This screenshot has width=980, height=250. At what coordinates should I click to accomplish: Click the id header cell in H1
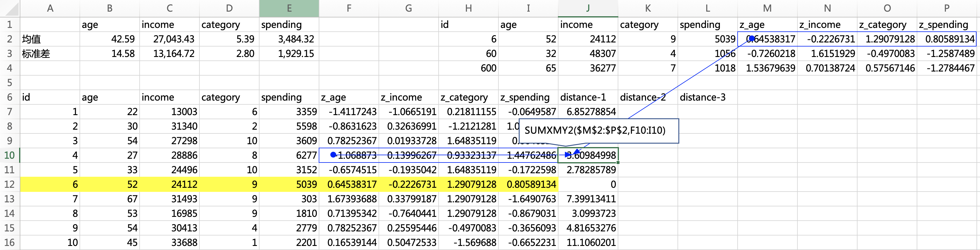(468, 24)
